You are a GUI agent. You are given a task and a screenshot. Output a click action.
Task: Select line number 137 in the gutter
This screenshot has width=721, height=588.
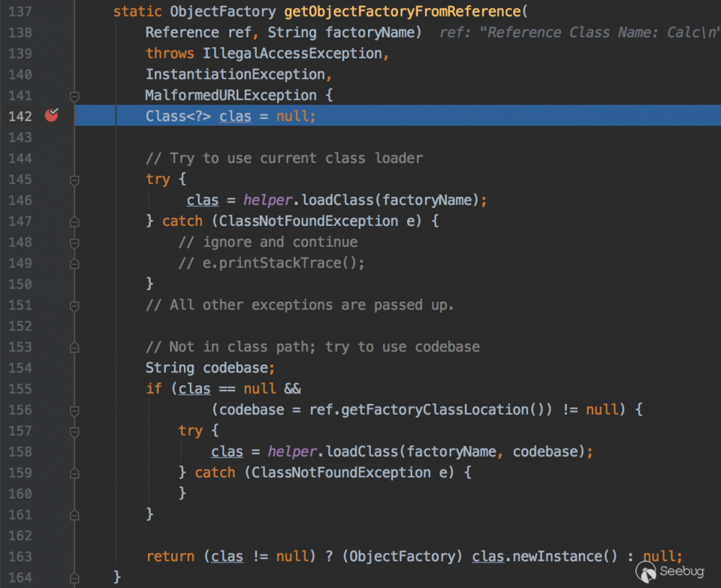(x=19, y=11)
